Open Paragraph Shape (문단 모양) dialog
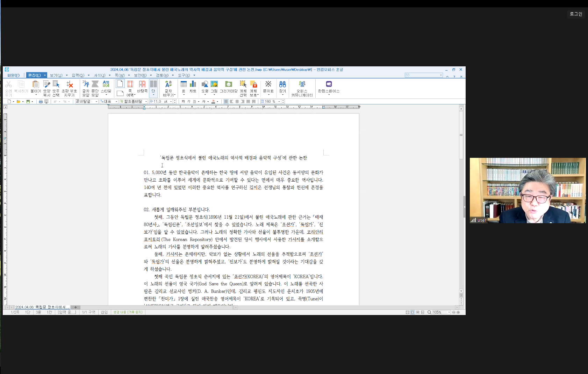Image resolution: width=588 pixels, height=374 pixels. (95, 84)
